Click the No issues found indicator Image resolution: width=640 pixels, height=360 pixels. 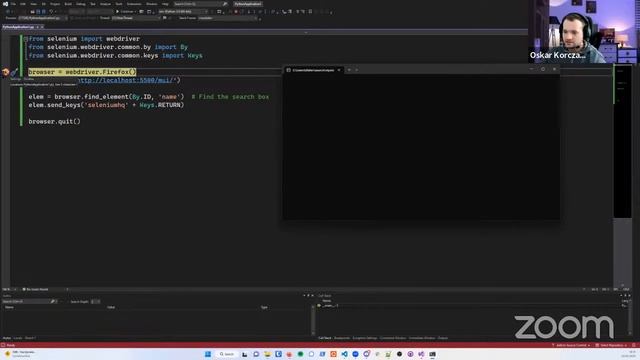point(36,289)
